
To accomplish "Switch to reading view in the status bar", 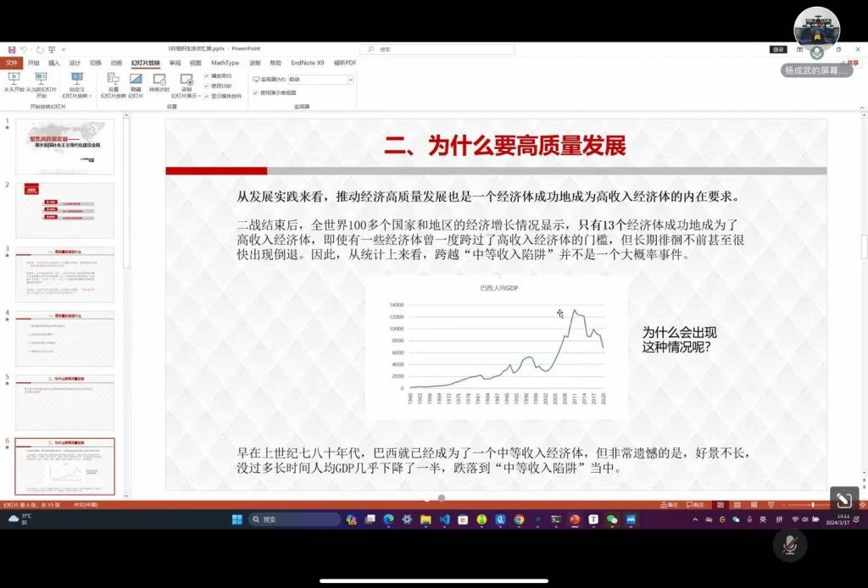I will (x=754, y=504).
